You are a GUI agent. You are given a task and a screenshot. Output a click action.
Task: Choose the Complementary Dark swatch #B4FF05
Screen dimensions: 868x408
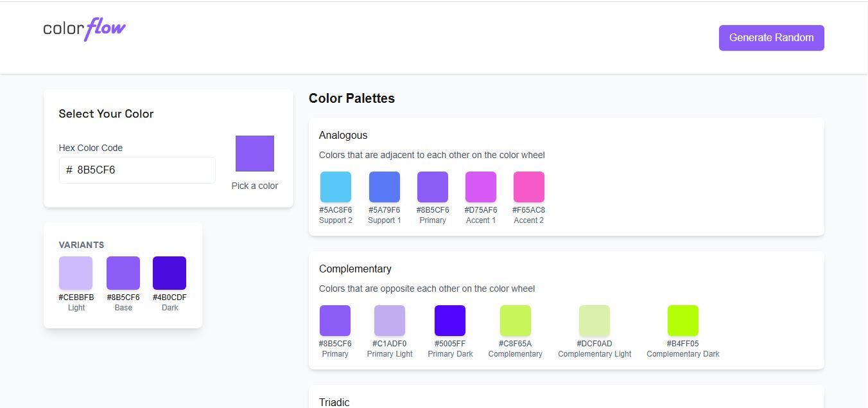point(683,321)
